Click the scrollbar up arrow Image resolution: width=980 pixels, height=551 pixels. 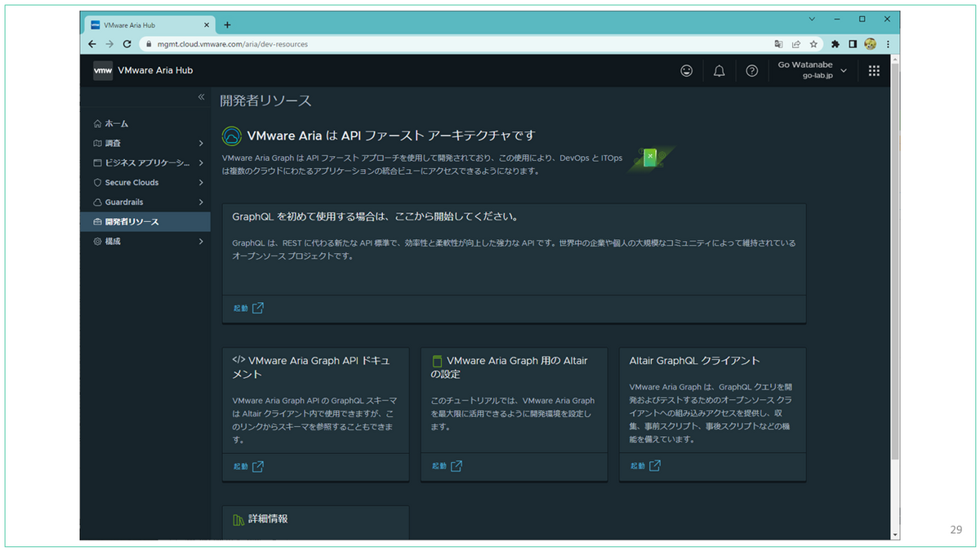[x=895, y=60]
